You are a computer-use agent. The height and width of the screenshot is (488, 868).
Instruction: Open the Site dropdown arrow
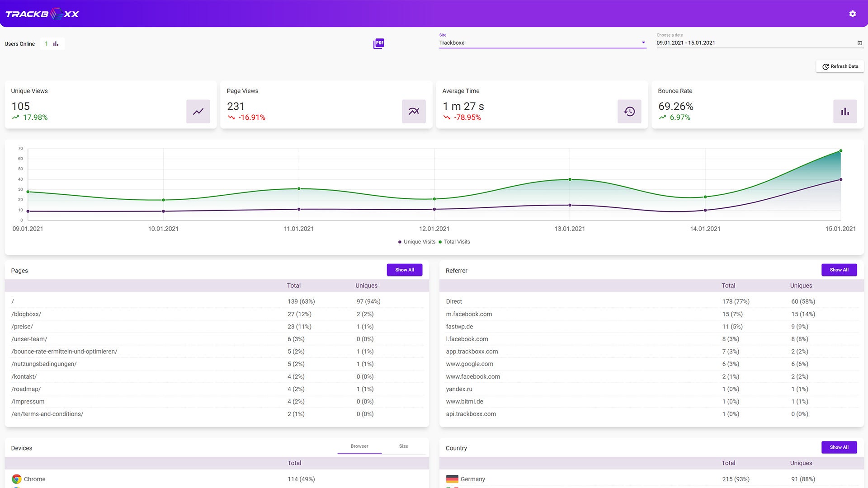point(643,43)
